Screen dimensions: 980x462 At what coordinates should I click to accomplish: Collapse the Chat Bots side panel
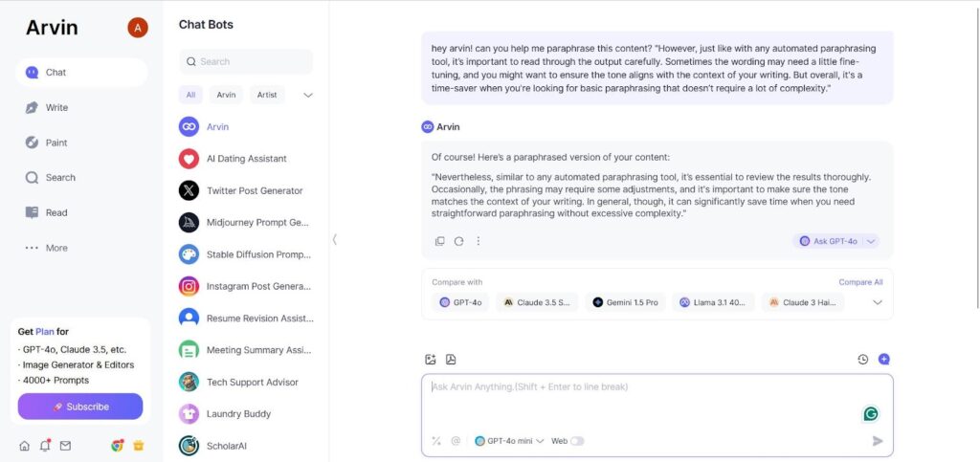click(334, 239)
